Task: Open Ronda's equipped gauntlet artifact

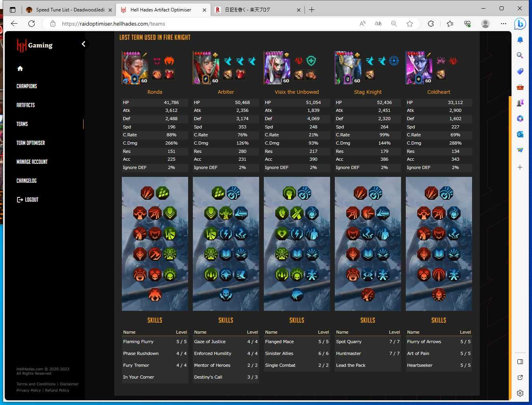Action: pos(157,74)
